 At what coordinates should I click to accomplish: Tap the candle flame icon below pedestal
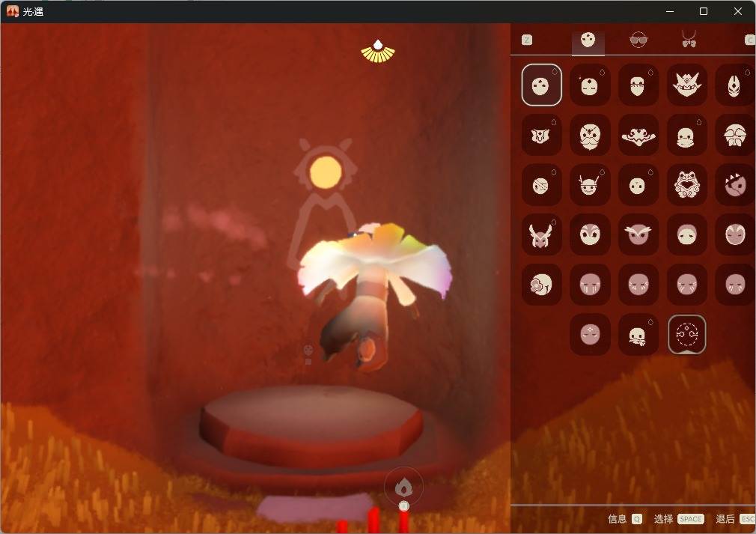click(404, 488)
